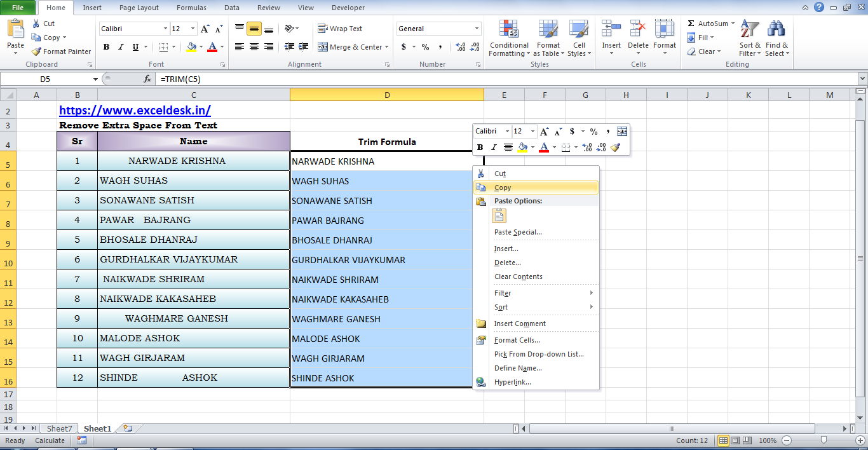Open Sort & Filter menu
Screen dimensions: 868x450
pyautogui.click(x=750, y=38)
